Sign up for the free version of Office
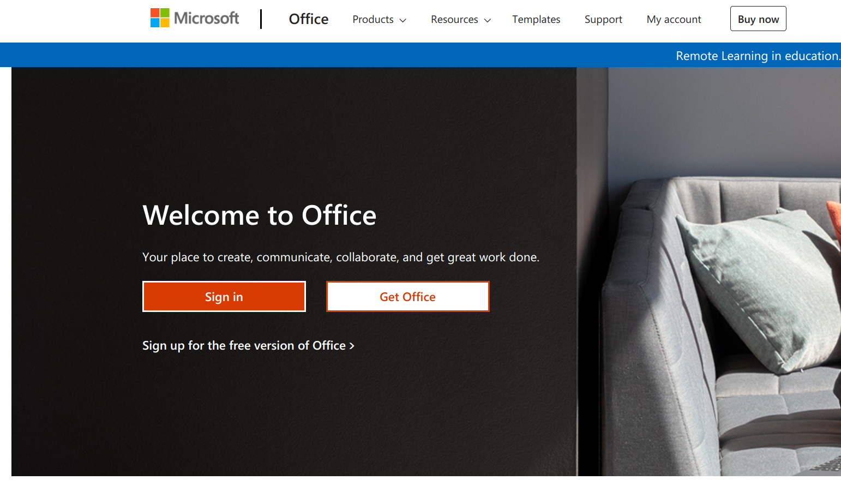This screenshot has height=504, width=841. click(x=249, y=346)
